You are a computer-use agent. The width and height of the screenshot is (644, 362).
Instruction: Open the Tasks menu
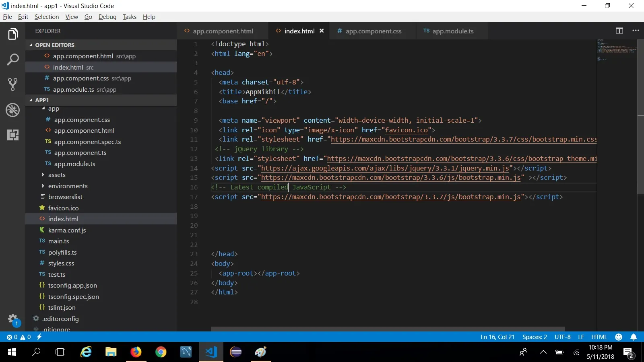pos(130,17)
